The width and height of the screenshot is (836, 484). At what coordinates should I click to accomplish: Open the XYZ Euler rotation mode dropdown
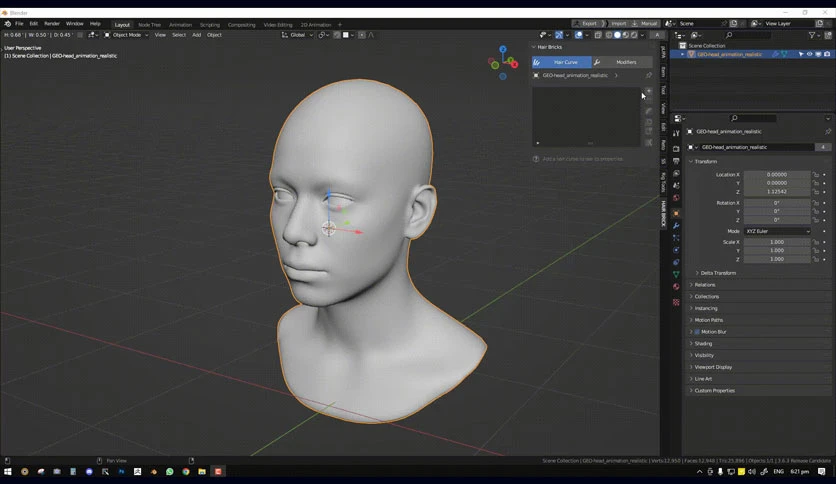tap(777, 231)
